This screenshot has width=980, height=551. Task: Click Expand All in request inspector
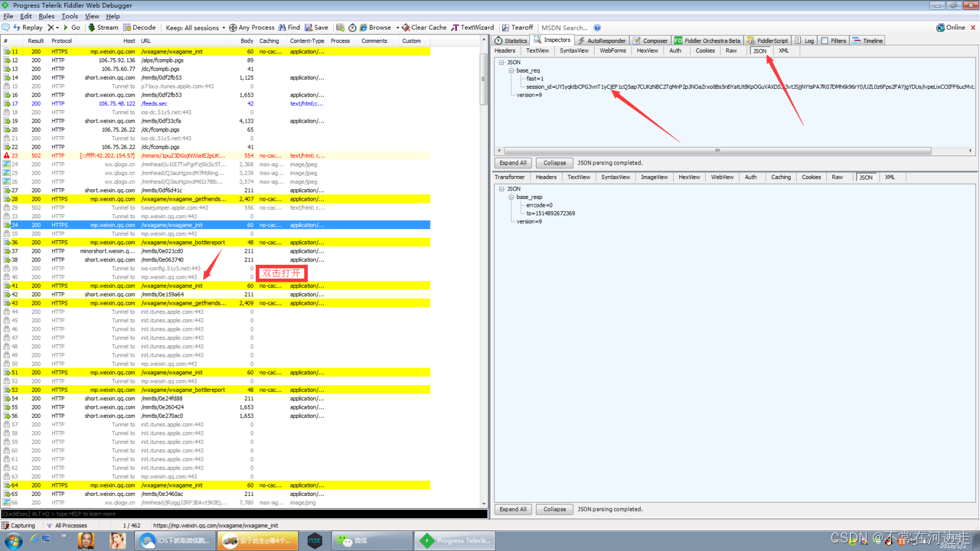(x=513, y=163)
